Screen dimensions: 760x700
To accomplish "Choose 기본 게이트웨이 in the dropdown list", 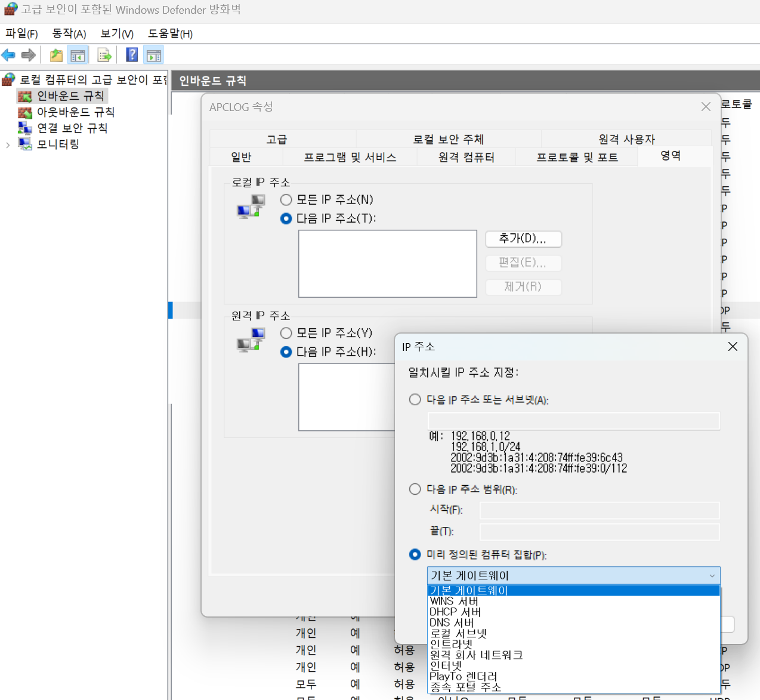I will click(574, 591).
